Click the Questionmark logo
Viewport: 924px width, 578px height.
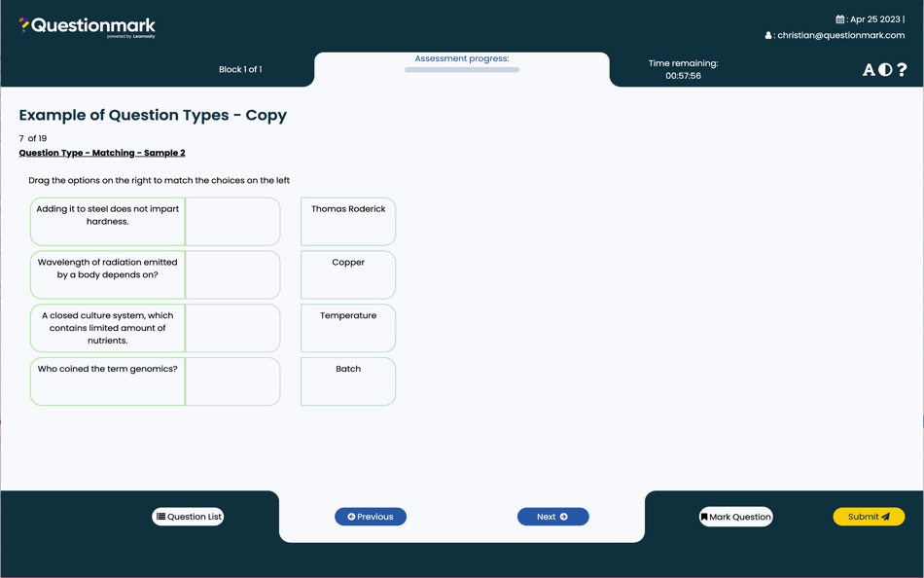click(88, 26)
